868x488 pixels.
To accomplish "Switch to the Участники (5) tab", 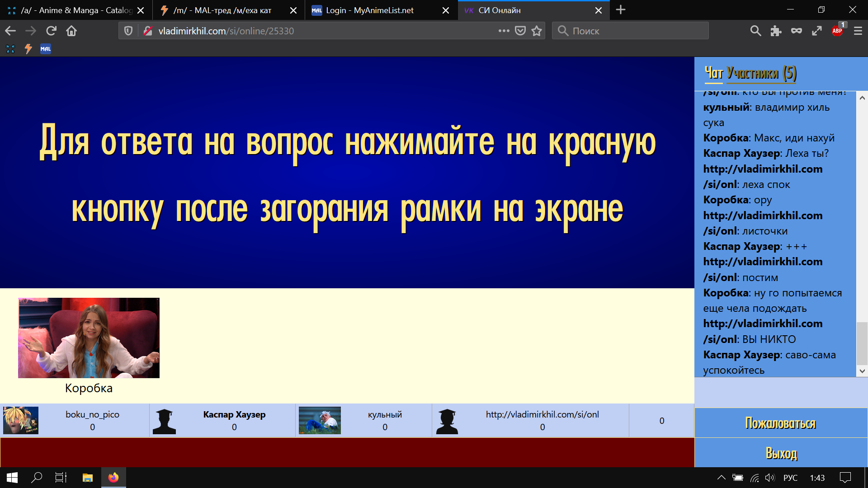I will click(761, 73).
